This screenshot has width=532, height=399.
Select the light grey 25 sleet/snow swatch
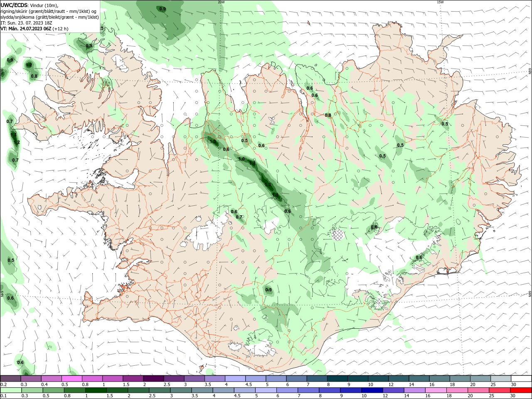[501, 379]
